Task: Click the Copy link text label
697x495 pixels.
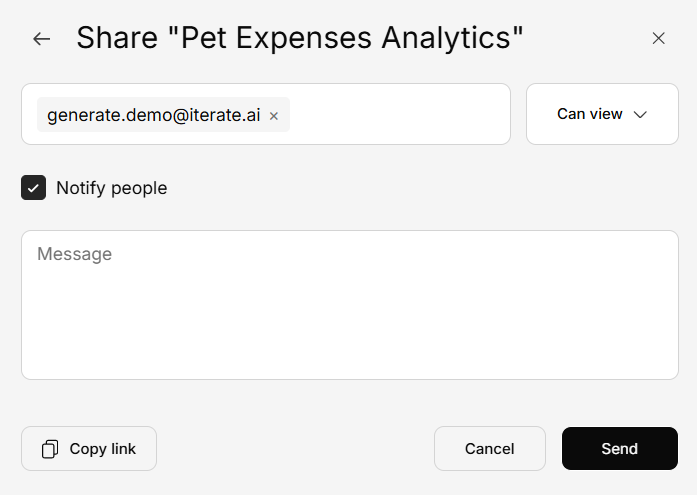Action: [x=102, y=449]
